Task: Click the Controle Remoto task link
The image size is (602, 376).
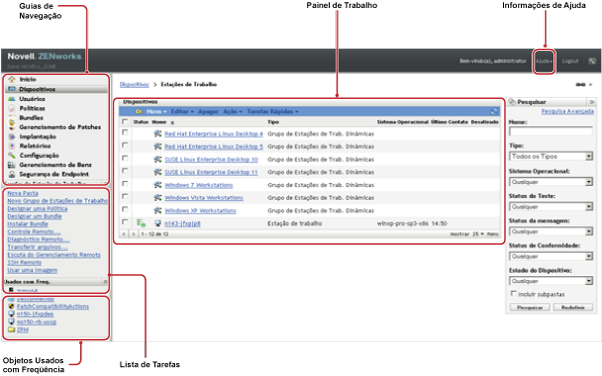Action: click(x=34, y=232)
